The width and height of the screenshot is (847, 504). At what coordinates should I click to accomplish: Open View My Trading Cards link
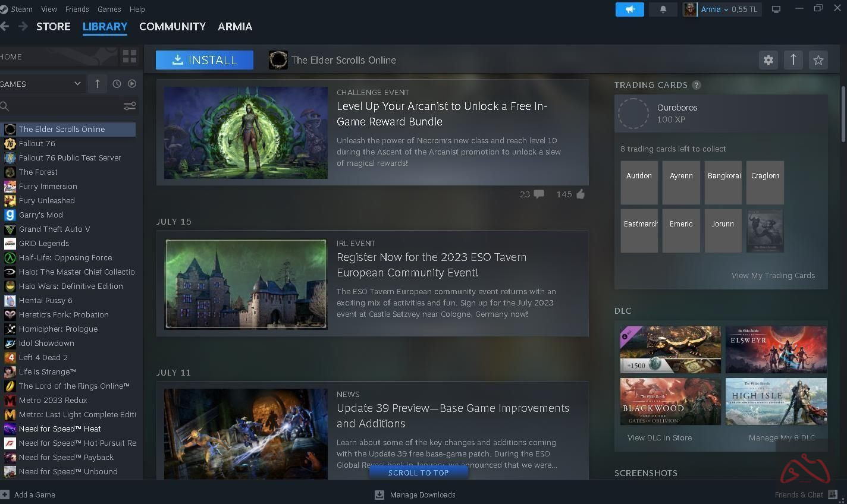pos(773,275)
